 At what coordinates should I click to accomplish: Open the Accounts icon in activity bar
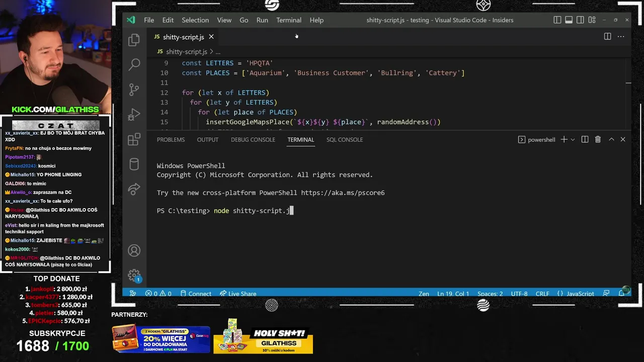tap(134, 250)
